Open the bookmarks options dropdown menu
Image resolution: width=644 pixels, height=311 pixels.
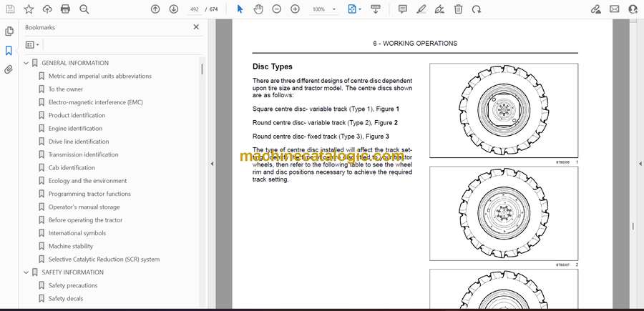point(32,44)
